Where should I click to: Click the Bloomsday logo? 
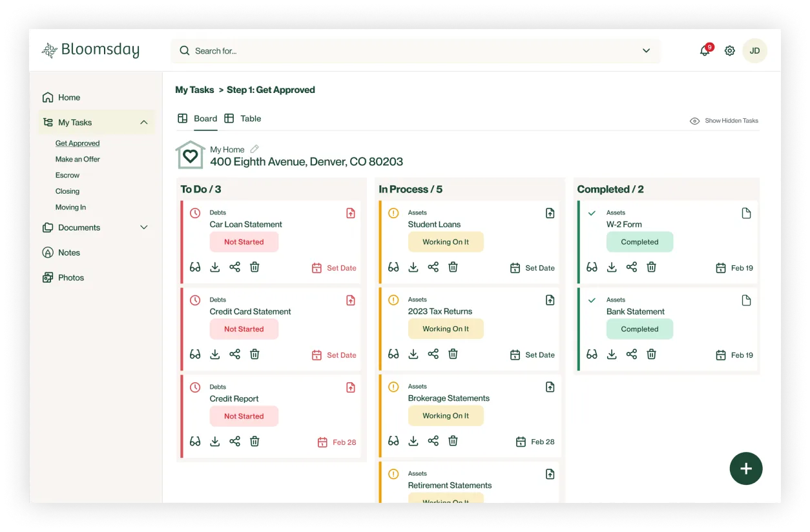click(90, 50)
